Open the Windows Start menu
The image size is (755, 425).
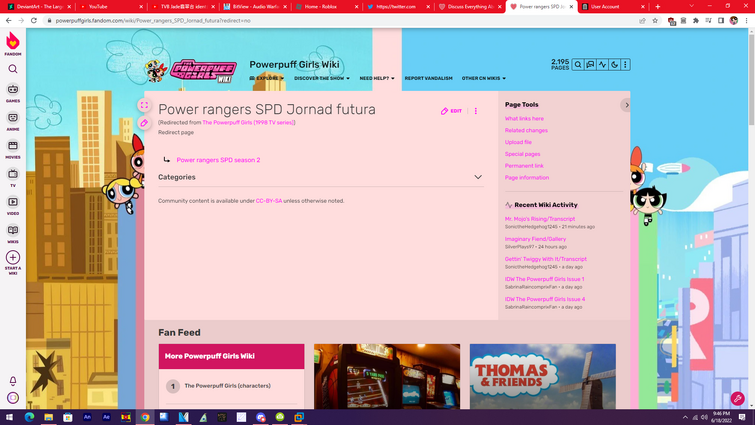pos(9,417)
